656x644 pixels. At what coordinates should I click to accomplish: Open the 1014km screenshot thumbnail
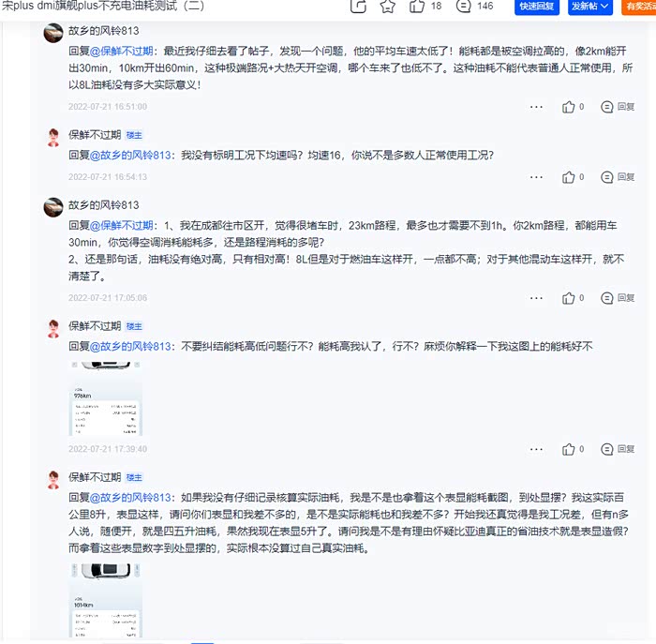pyautogui.click(x=105, y=600)
